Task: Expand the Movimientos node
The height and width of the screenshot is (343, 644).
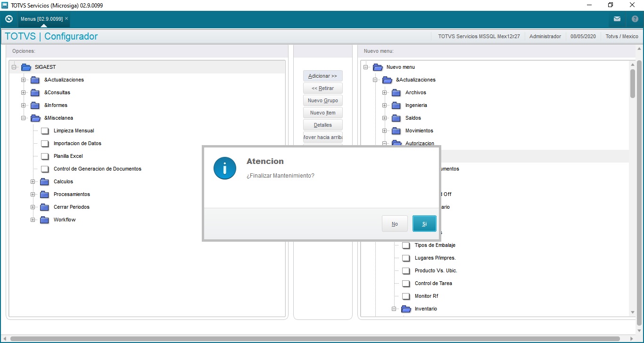Action: [384, 131]
